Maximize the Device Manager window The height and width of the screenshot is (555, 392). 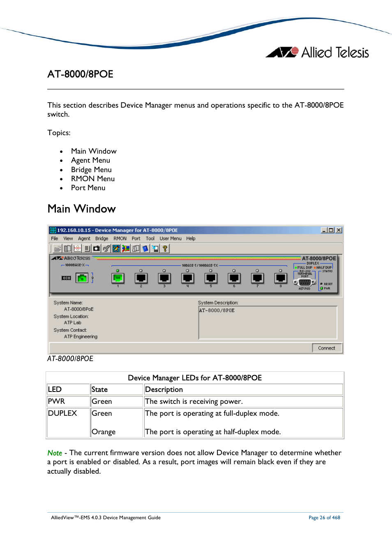click(x=331, y=230)
